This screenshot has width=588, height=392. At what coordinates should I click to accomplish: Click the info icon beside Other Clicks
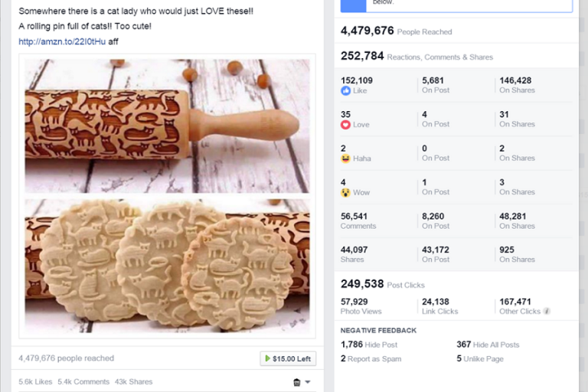click(547, 311)
